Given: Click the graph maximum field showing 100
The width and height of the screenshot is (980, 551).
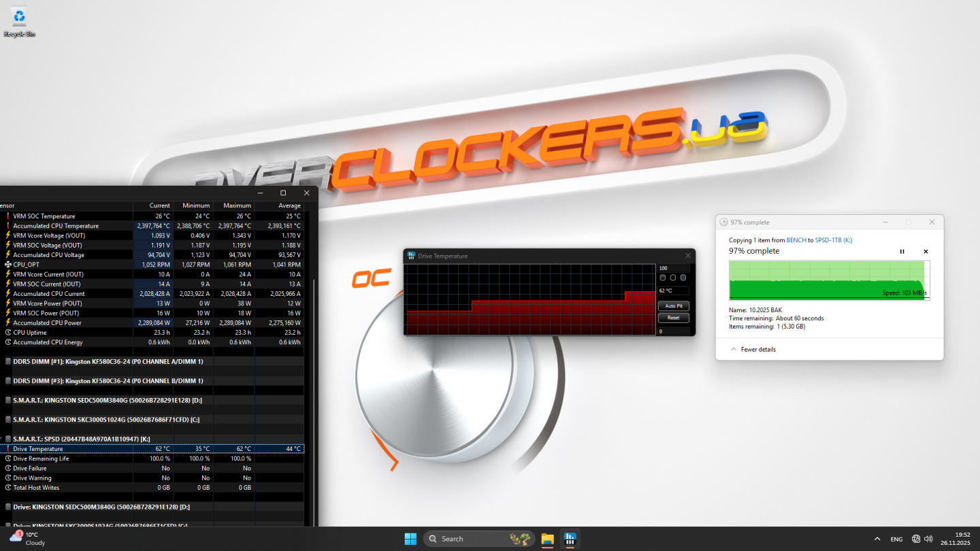Looking at the screenshot, I should pos(674,268).
